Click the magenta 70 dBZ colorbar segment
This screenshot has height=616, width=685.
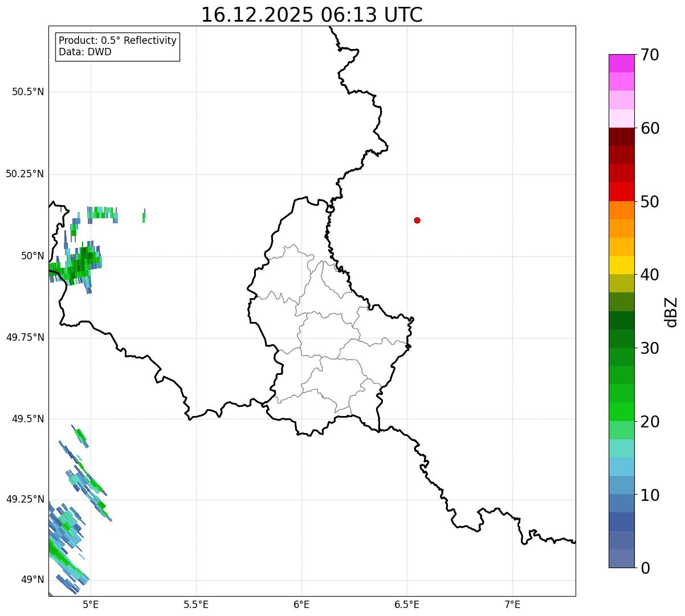pyautogui.click(x=621, y=63)
